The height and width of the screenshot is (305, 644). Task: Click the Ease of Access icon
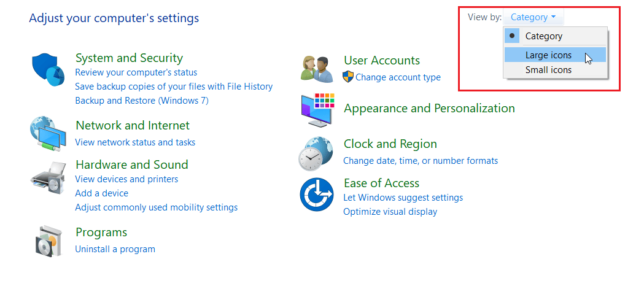pyautogui.click(x=316, y=194)
